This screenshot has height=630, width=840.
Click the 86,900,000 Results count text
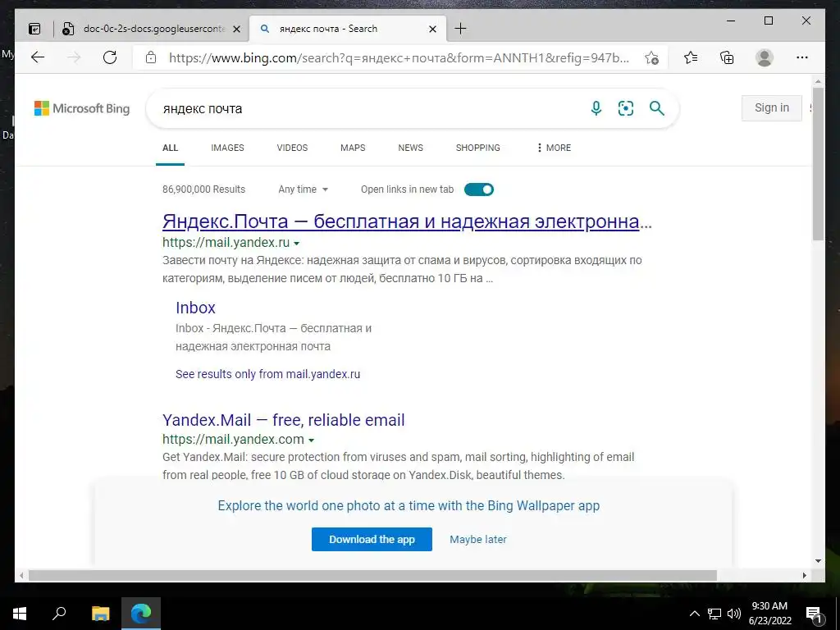click(203, 189)
